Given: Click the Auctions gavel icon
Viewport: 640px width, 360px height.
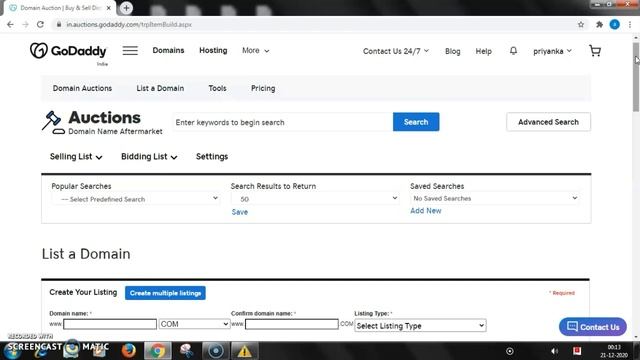Looking at the screenshot, I should tap(53, 122).
